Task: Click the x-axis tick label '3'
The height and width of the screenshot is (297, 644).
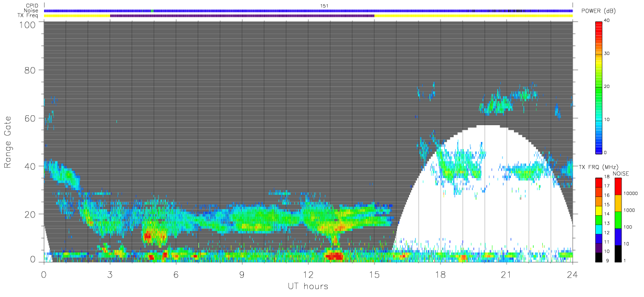Action: tap(110, 274)
